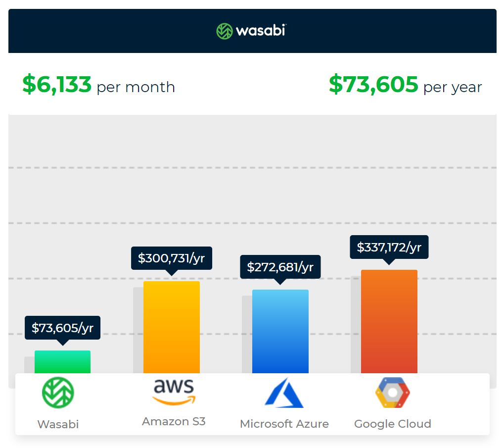Click the Wasabi leaf icon in the legend
Image resolution: width=504 pixels, height=448 pixels.
pyautogui.click(x=58, y=393)
